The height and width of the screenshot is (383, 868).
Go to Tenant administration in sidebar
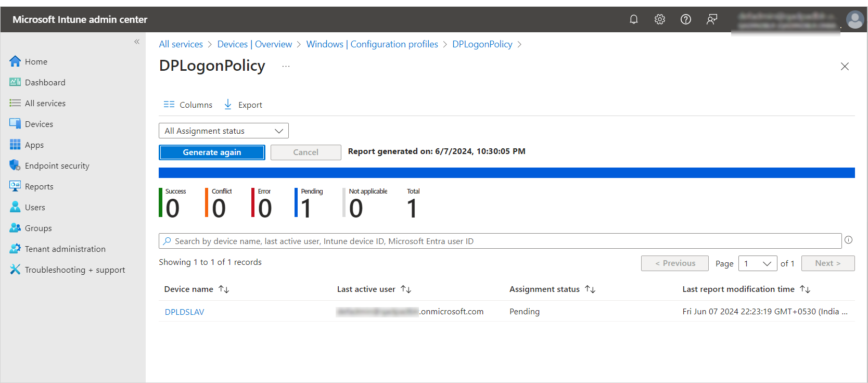pos(65,249)
